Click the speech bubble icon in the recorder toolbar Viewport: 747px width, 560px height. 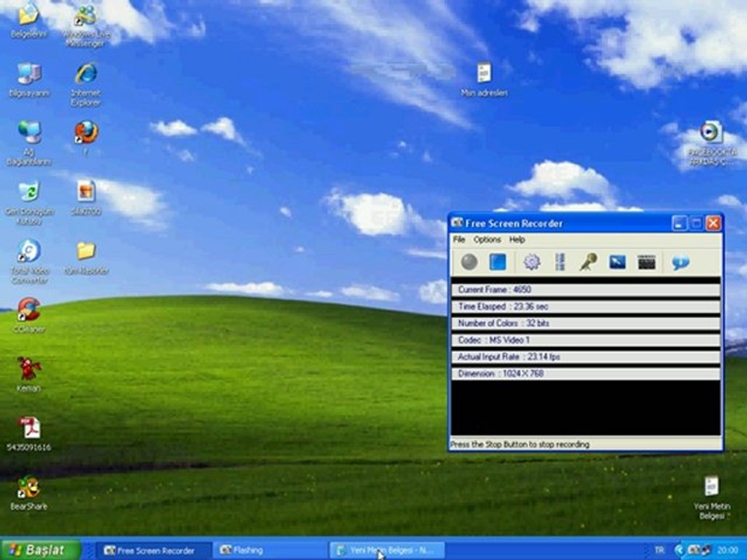[680, 262]
